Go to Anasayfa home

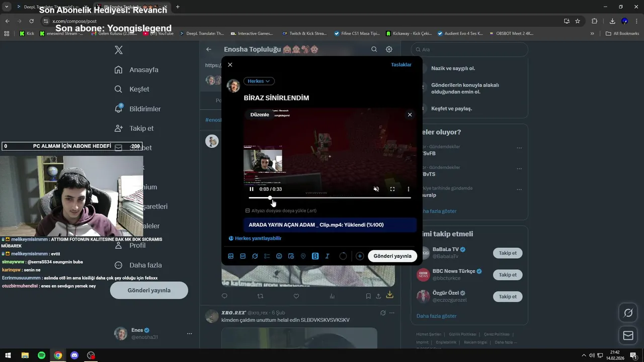[x=136, y=70]
